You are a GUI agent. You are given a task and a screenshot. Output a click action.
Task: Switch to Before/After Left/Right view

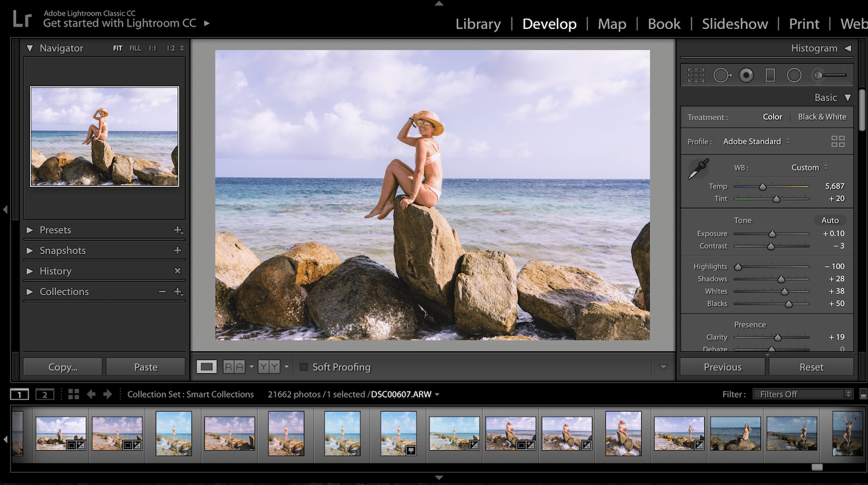coord(233,366)
